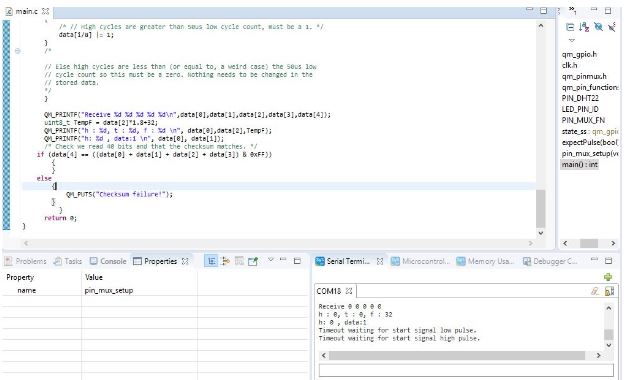Toggle hide static members in the Outline toolbar
The width and height of the screenshot is (626, 380).
tap(612, 27)
